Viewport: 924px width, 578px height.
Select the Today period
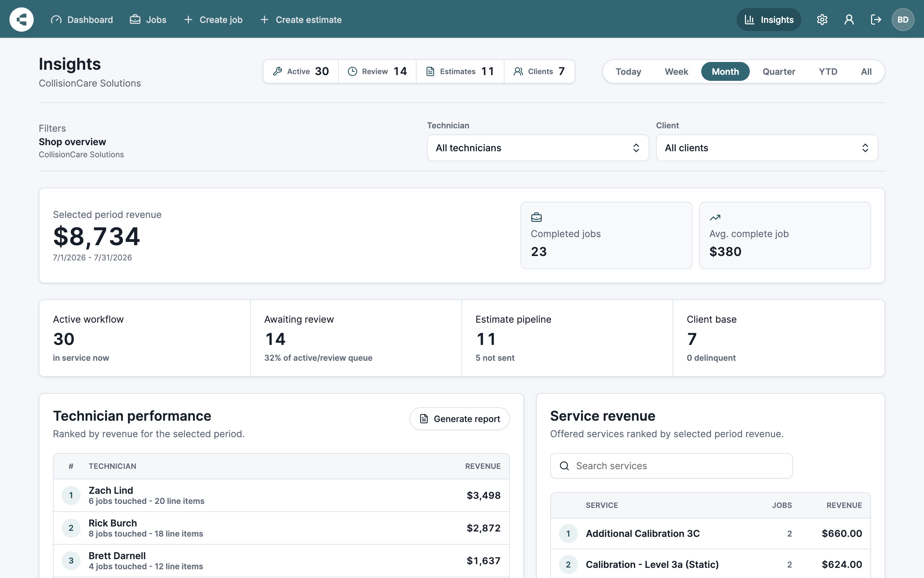pos(628,71)
